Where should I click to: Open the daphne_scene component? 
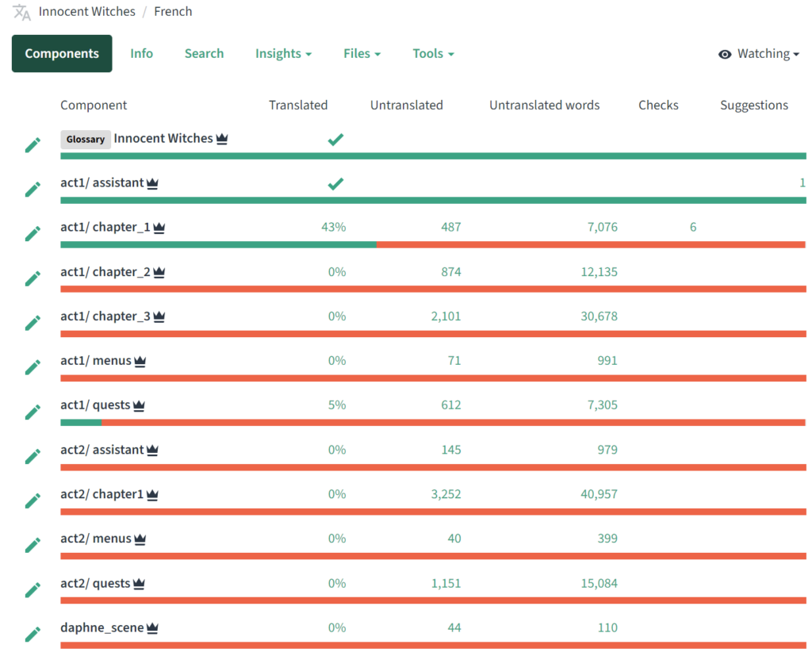[102, 627]
